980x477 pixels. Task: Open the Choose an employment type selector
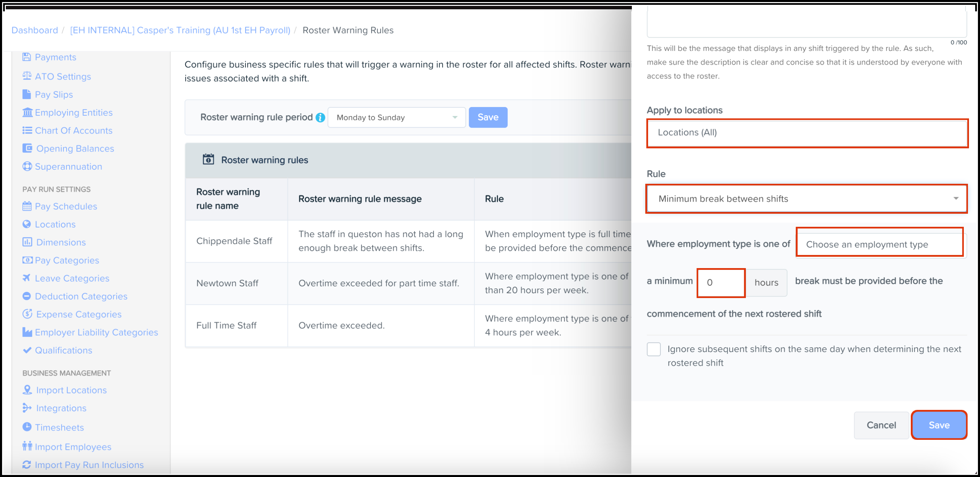(x=879, y=244)
